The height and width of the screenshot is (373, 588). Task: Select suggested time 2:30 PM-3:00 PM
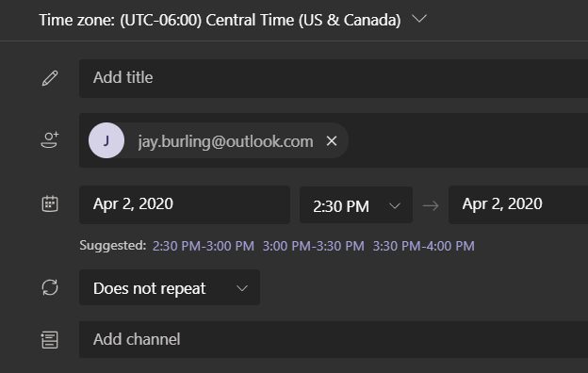coord(204,246)
